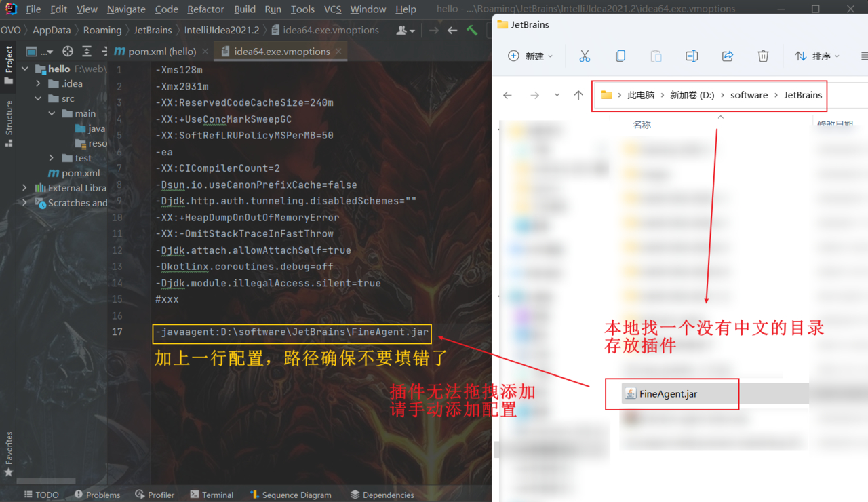Open the Navigate menu

point(126,9)
